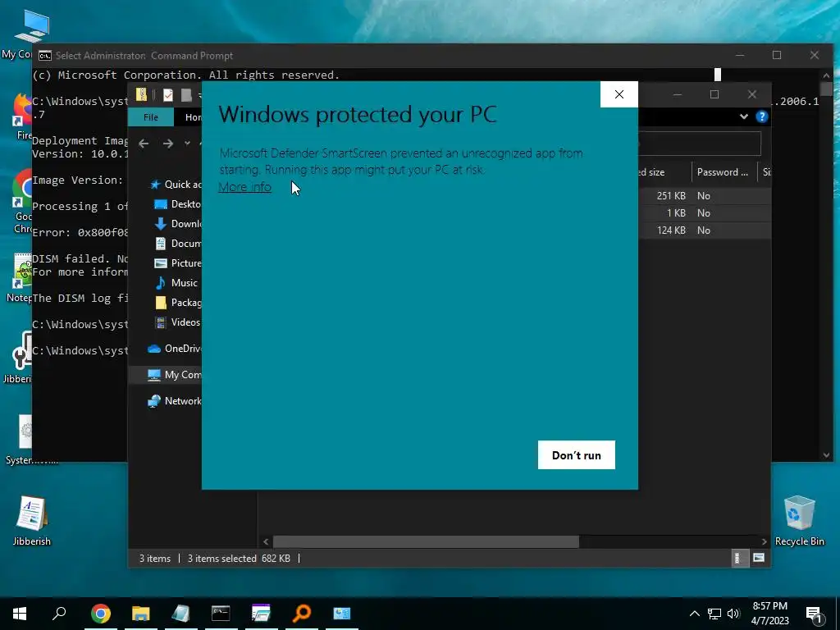Open the network tray icon
The height and width of the screenshot is (630, 840).
click(x=714, y=614)
